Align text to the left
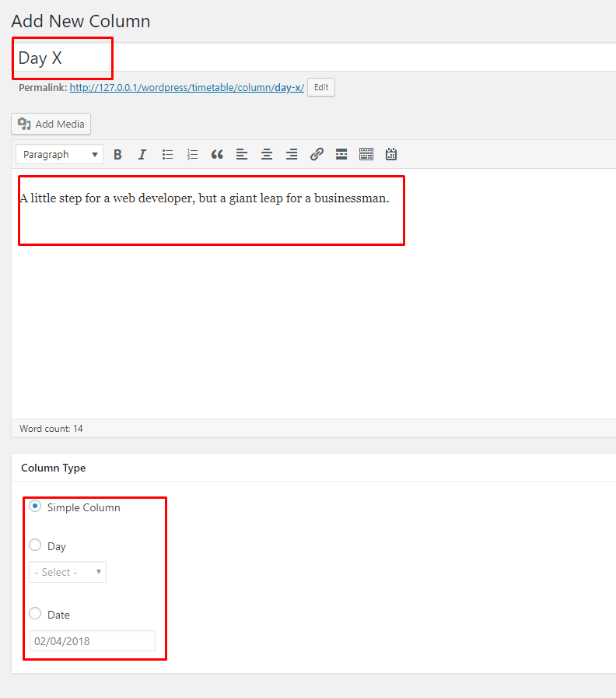 tap(242, 155)
